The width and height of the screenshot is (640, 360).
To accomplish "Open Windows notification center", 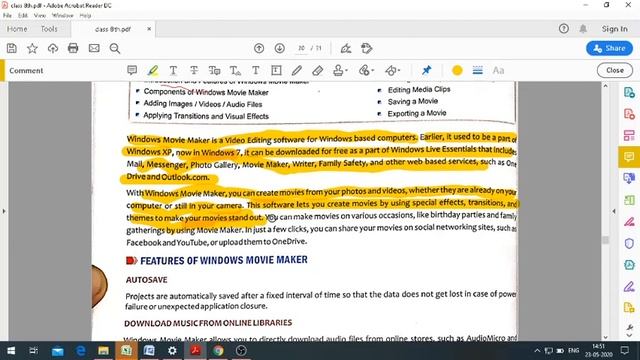I will click(625, 351).
